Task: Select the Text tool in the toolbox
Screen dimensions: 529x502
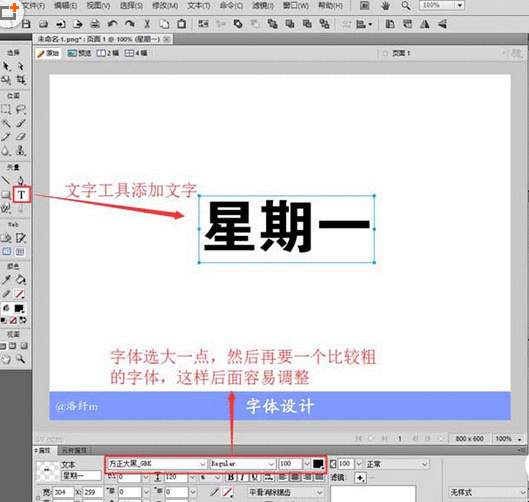Action: [x=21, y=195]
